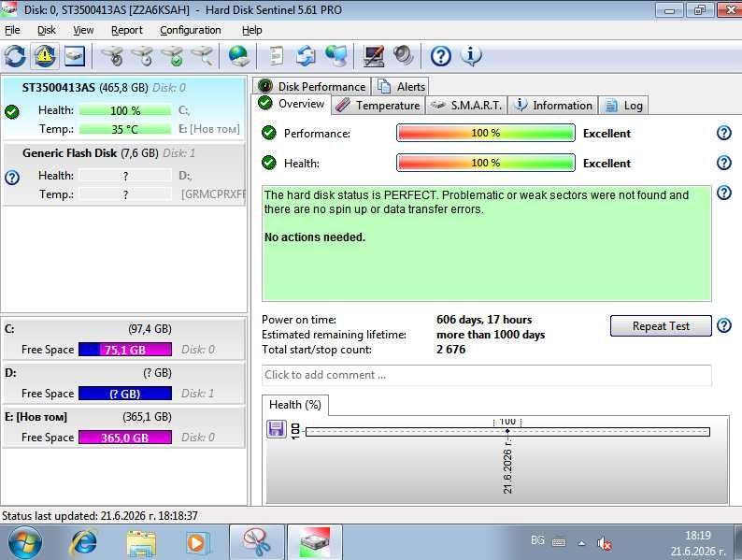Viewport: 742px width, 560px height.
Task: Open the Help menu
Action: point(251,30)
